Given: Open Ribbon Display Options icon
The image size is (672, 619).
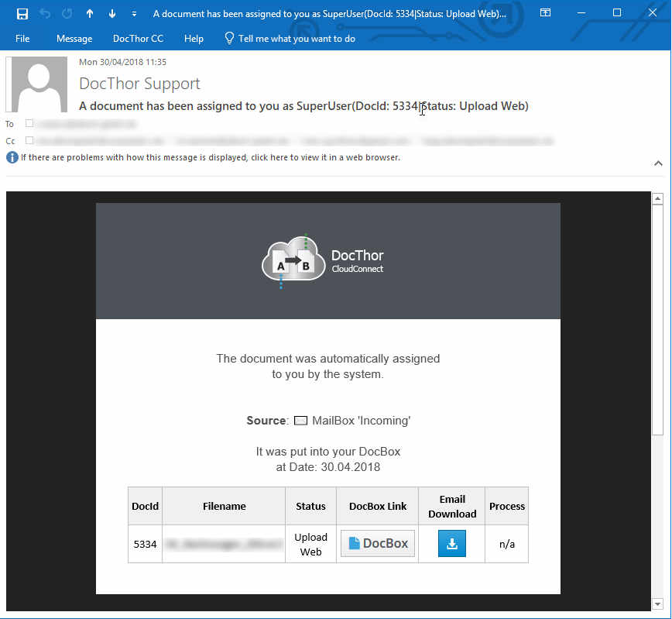Looking at the screenshot, I should pos(545,13).
